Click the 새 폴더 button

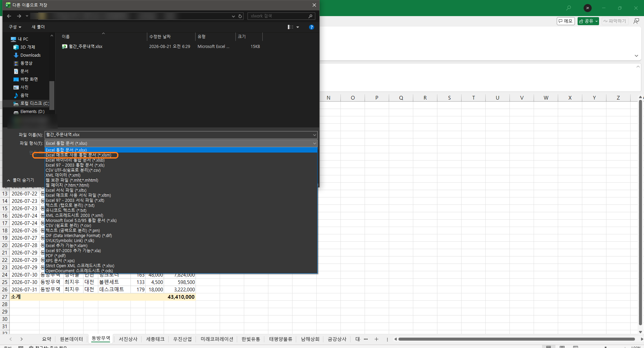tap(38, 27)
